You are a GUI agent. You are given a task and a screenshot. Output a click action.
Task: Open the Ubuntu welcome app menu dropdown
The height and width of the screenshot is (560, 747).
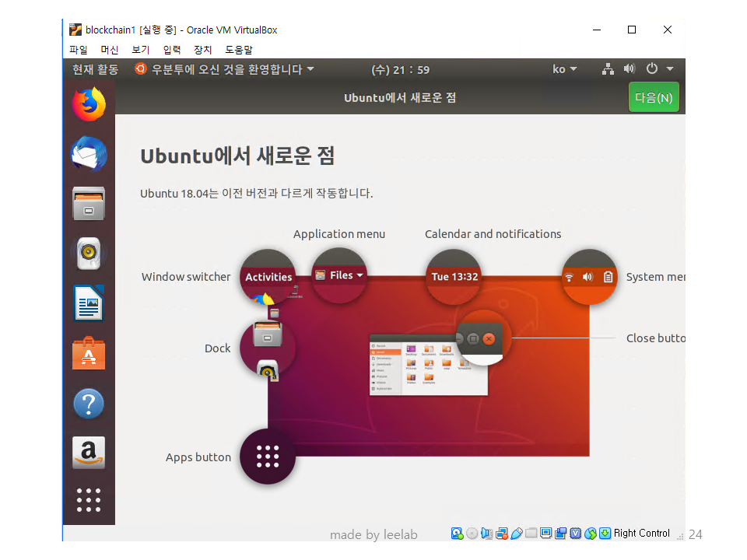225,69
